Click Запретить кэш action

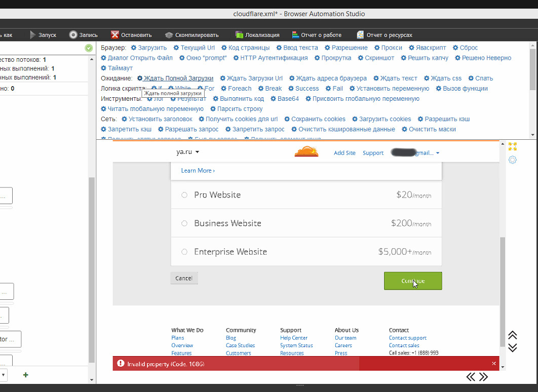(126, 129)
